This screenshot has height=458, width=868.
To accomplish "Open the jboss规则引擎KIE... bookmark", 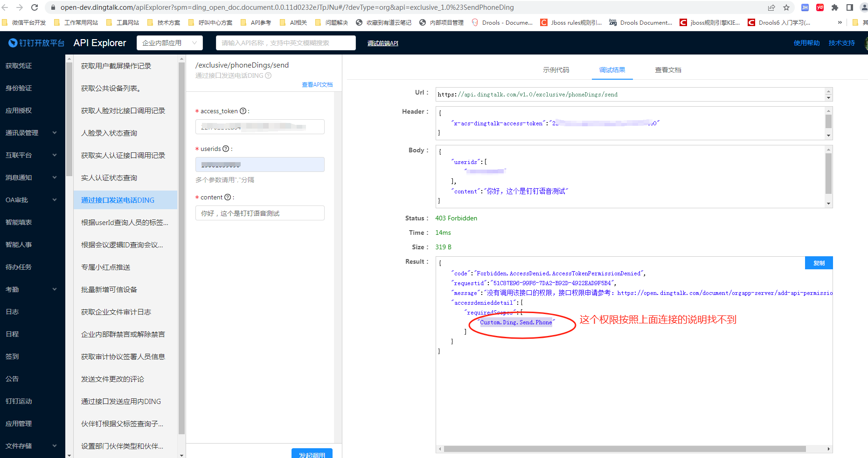I will click(710, 22).
